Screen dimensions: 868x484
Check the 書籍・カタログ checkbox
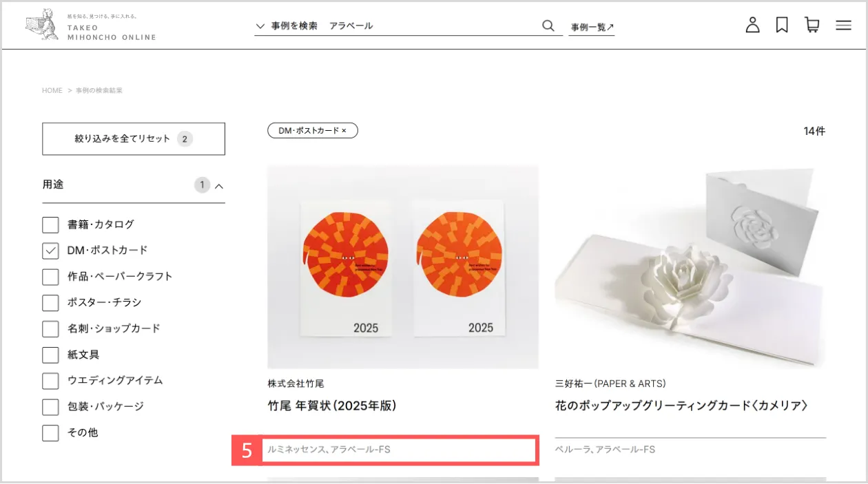pos(50,225)
